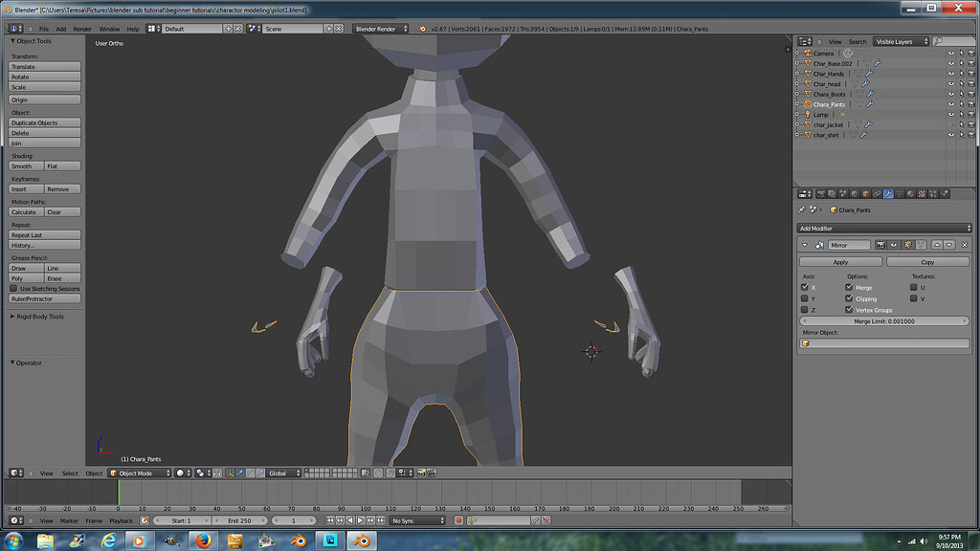Click wrench modifier icon on Char_Hands row
Screen dimensions: 980x551
pyautogui.click(x=869, y=74)
